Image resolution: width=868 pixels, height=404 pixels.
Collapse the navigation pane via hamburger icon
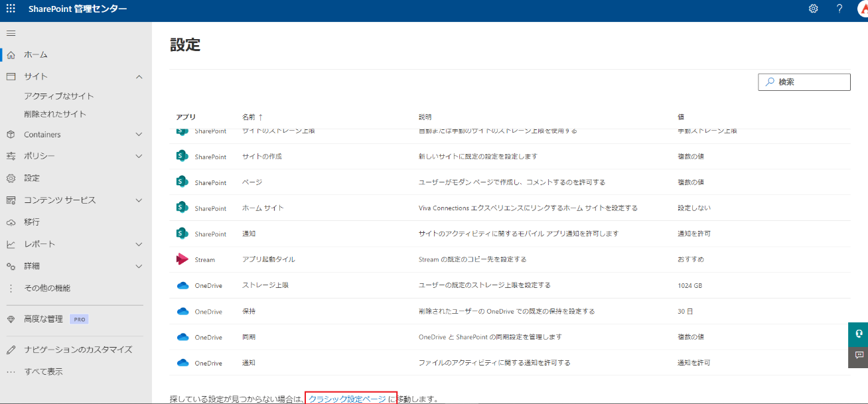point(11,33)
